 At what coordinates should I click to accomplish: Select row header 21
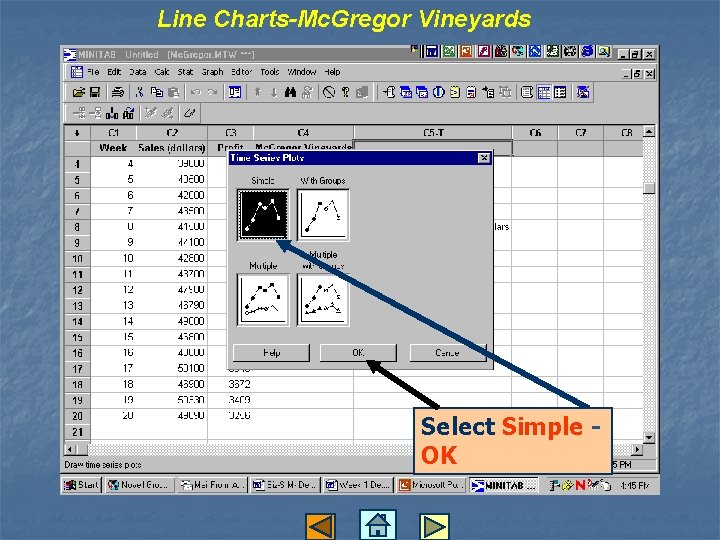pyautogui.click(x=78, y=432)
